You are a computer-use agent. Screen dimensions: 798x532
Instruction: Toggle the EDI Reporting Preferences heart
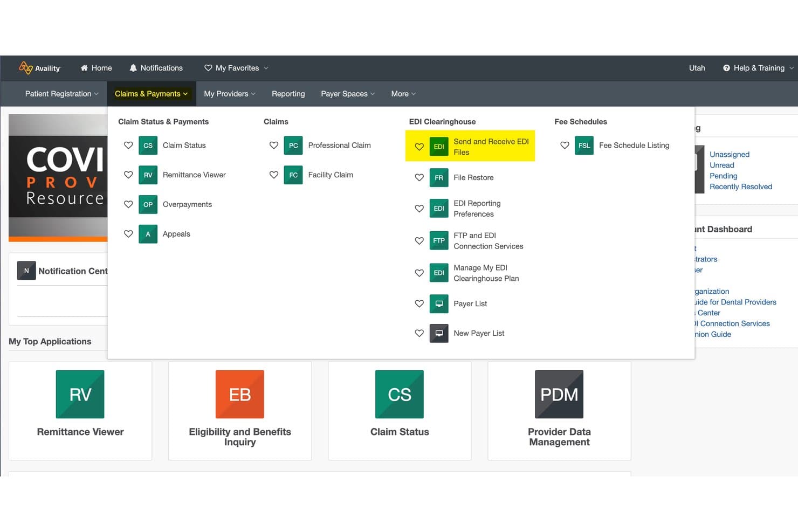click(419, 209)
